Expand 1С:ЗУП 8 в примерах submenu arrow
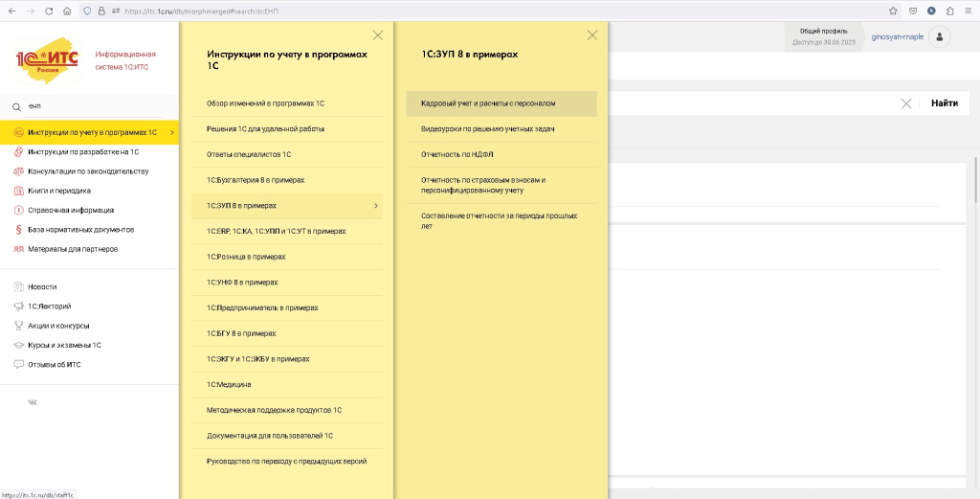Image resolution: width=980 pixels, height=499 pixels. (x=375, y=206)
